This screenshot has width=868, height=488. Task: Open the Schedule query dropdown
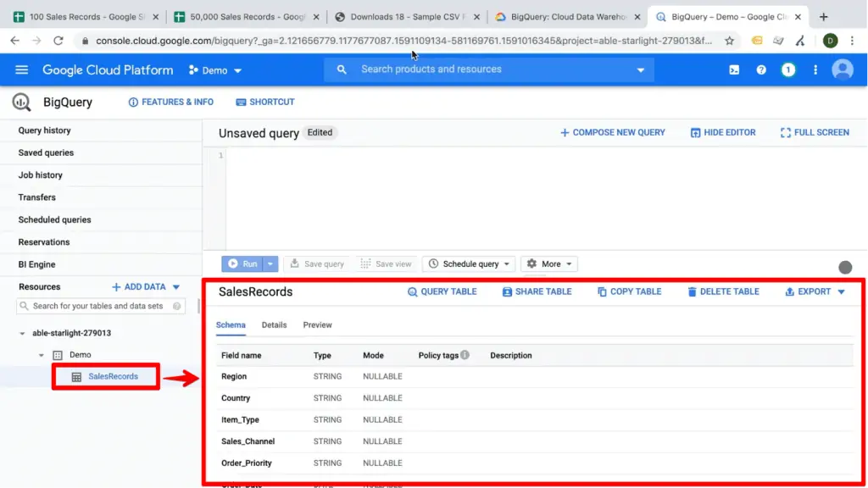[x=468, y=263]
